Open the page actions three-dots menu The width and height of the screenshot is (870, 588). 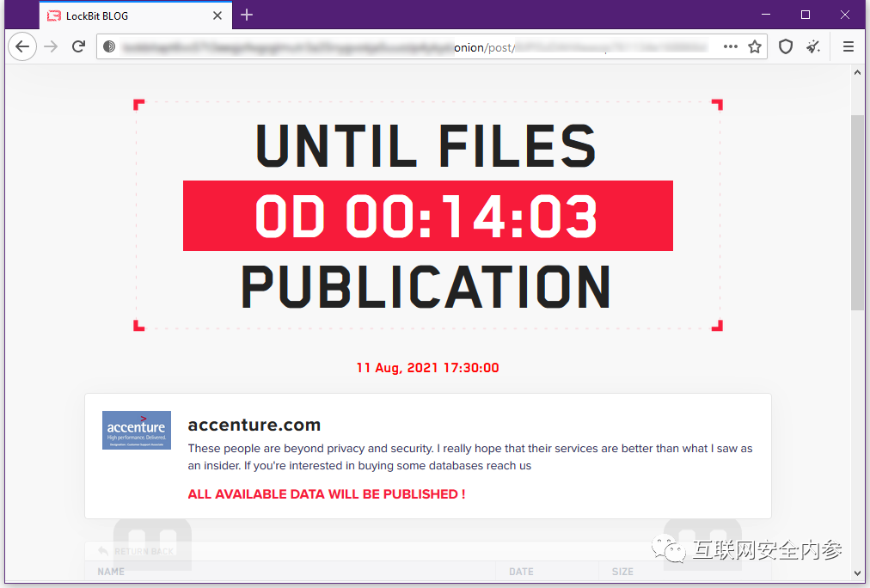pos(731,46)
